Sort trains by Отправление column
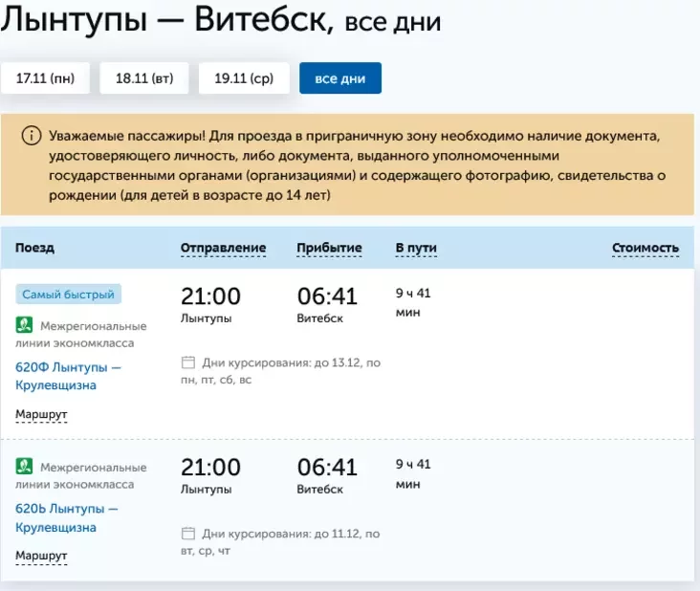Screen dimensions: 700x591 (223, 248)
